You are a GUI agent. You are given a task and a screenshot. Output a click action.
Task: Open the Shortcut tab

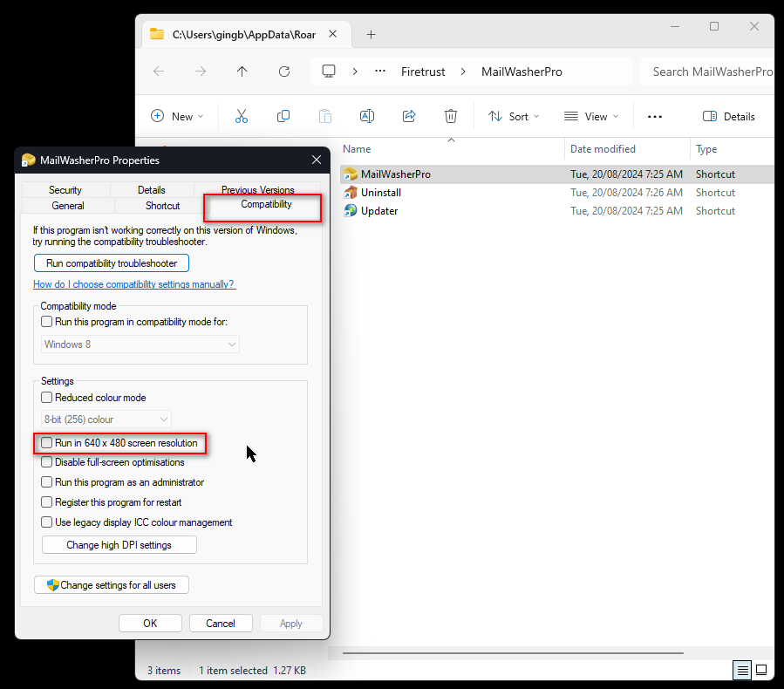click(x=162, y=206)
